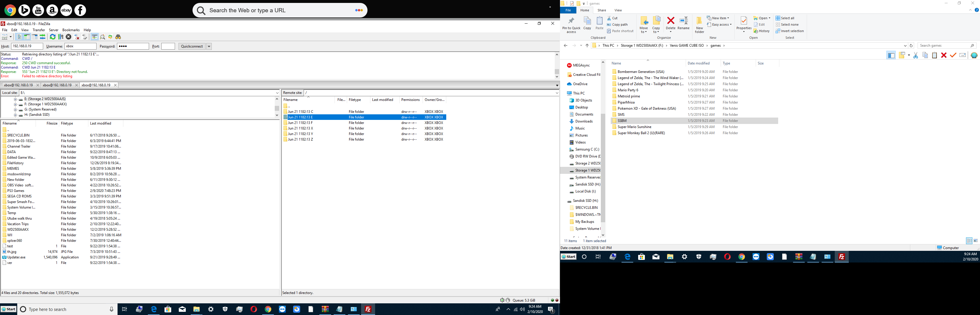Toggle FileZilla local directory tree display
This screenshot has height=315, width=980.
27,37
